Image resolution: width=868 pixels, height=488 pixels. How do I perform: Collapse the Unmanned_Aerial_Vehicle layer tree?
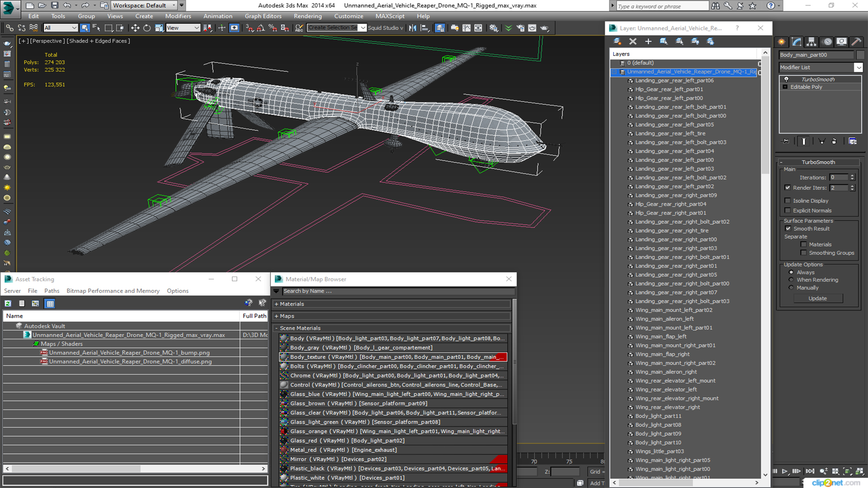614,72
